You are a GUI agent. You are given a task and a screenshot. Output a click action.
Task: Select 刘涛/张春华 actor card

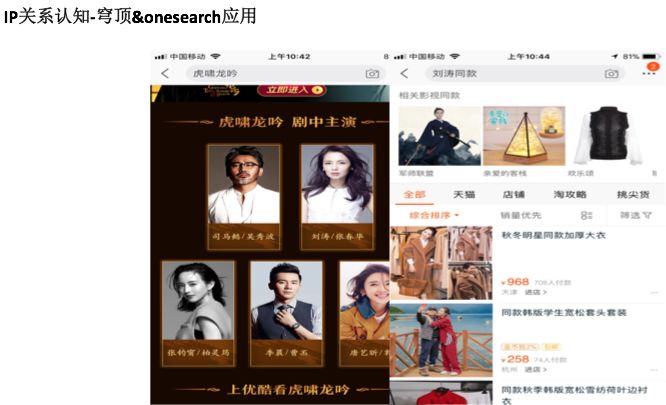click(337, 197)
